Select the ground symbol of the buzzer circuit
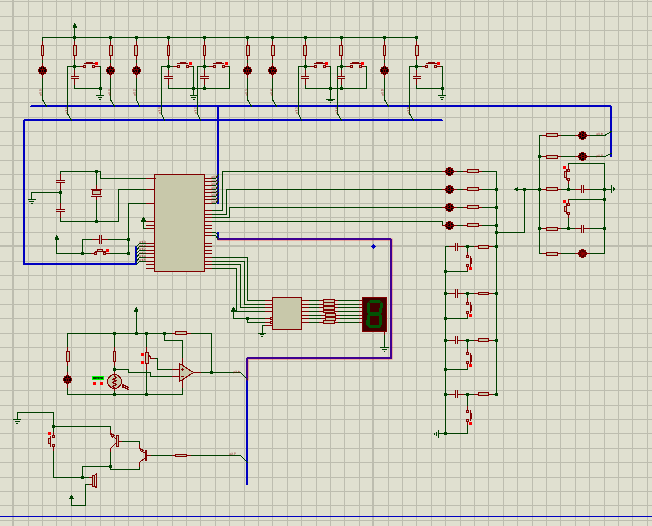 (17, 421)
